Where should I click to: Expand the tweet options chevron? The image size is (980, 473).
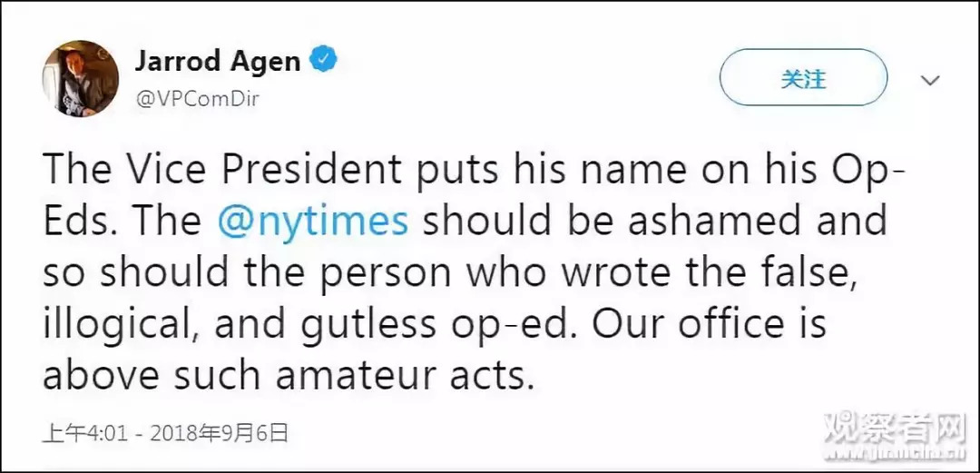[930, 80]
